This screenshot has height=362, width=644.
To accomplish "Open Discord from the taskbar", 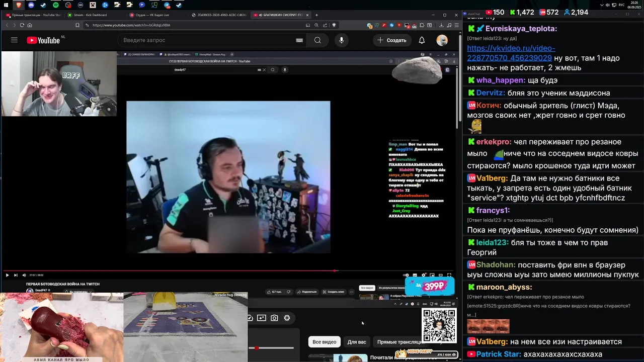I will tap(31, 5).
